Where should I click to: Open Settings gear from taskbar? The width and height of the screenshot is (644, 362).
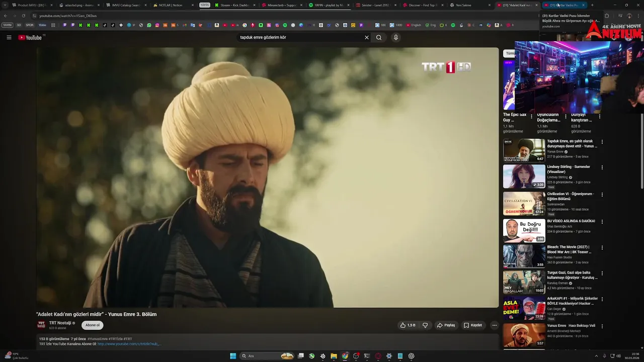389,356
